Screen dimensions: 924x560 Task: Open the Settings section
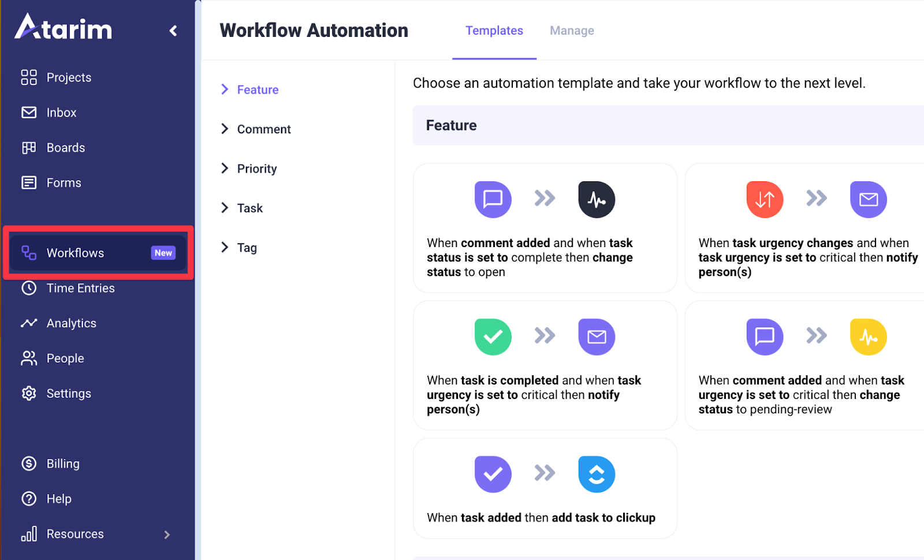[69, 393]
